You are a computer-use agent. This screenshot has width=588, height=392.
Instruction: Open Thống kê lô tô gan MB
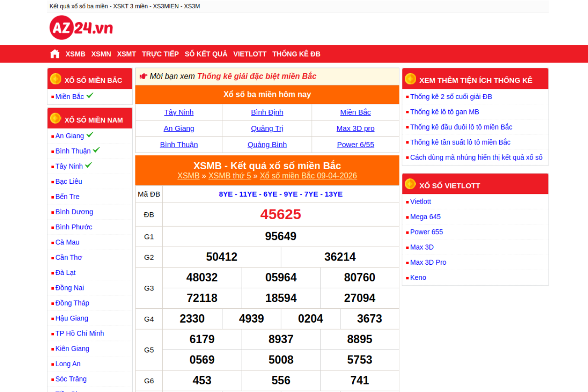444,112
